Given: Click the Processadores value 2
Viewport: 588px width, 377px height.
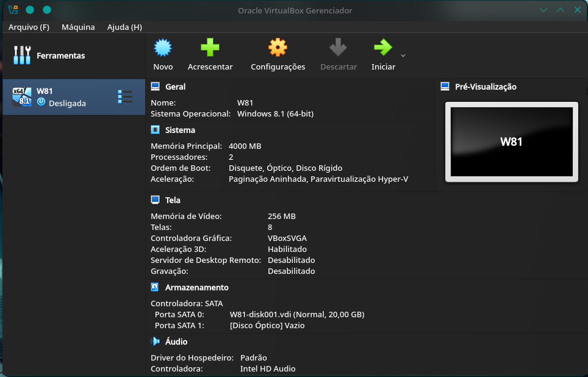Looking at the screenshot, I should pyautogui.click(x=231, y=157).
